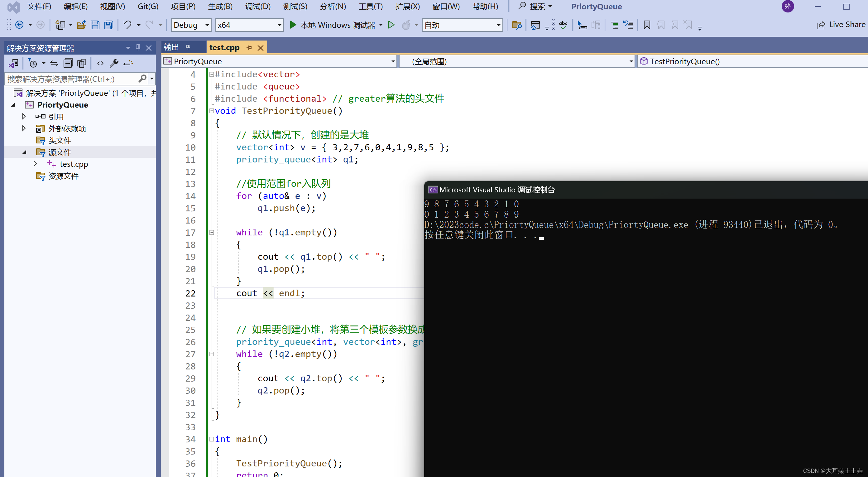Screen dimensions: 868x477
Task: Click Preview Selected Items icon
Action: tap(128, 63)
